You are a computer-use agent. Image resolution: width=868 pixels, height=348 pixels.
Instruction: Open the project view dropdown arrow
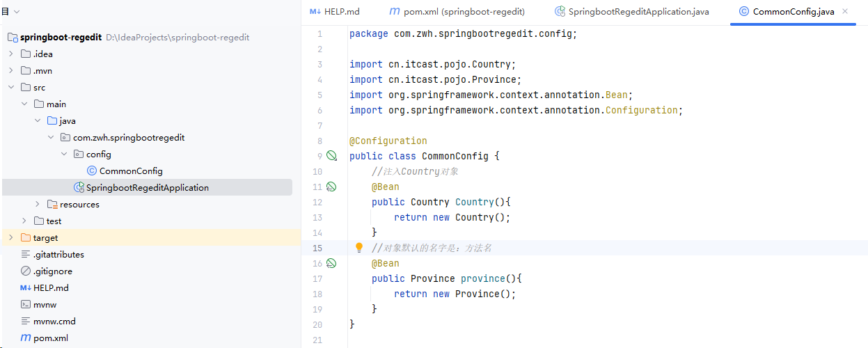17,12
